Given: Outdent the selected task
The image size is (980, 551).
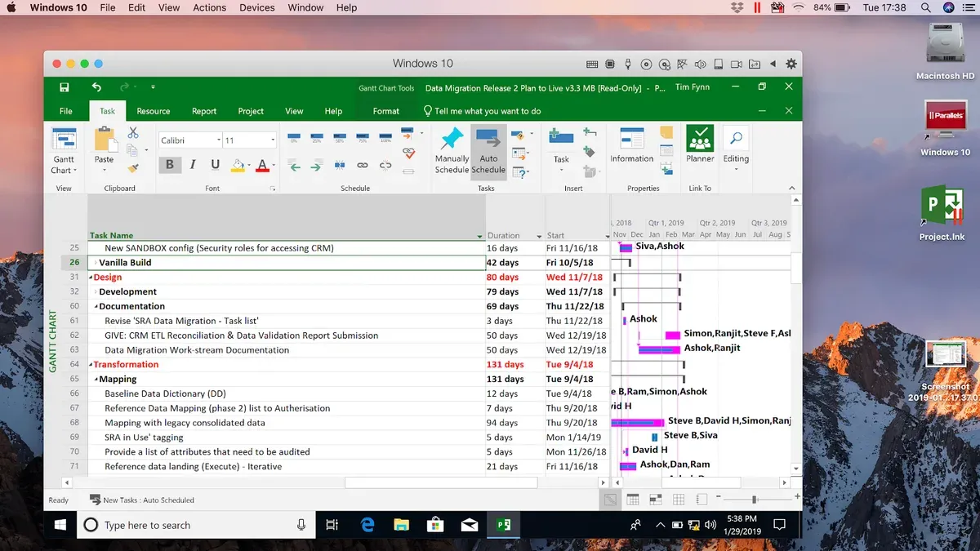Looking at the screenshot, I should (x=295, y=166).
